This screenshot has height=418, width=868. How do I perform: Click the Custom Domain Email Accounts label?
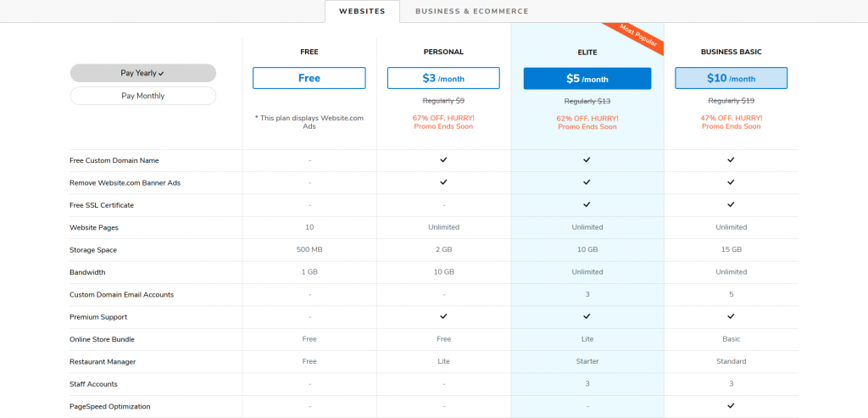pyautogui.click(x=122, y=294)
